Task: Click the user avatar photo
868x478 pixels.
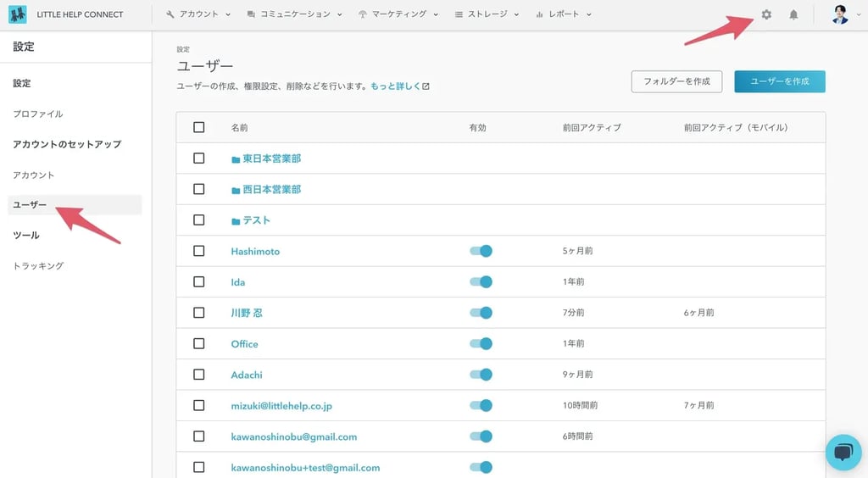Action: (839, 14)
